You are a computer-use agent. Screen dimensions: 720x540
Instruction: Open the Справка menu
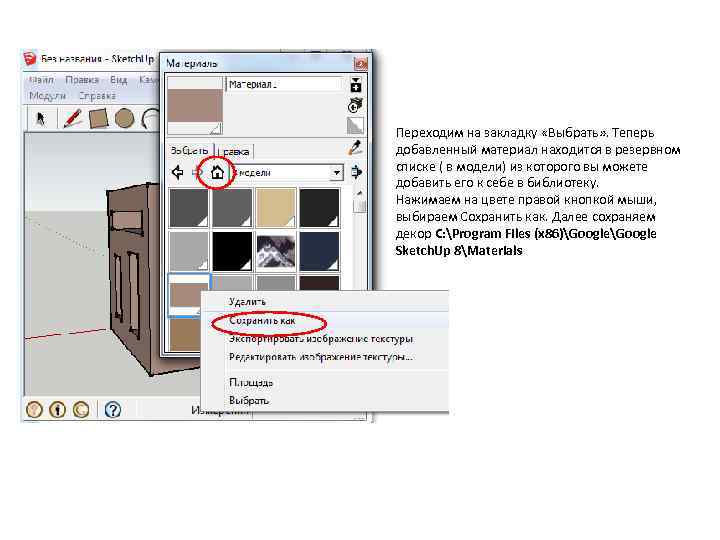coord(97,96)
